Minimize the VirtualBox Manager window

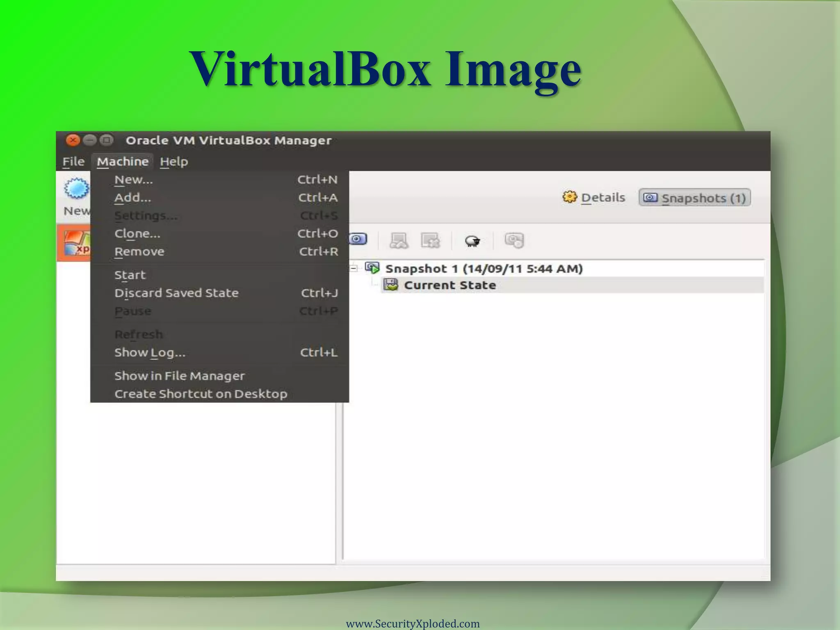click(x=89, y=140)
